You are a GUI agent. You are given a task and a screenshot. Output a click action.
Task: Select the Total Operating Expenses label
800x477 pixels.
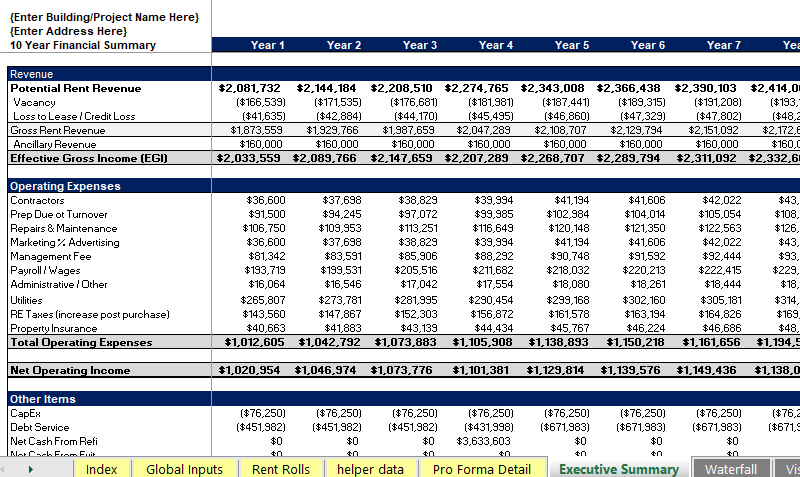tap(81, 342)
